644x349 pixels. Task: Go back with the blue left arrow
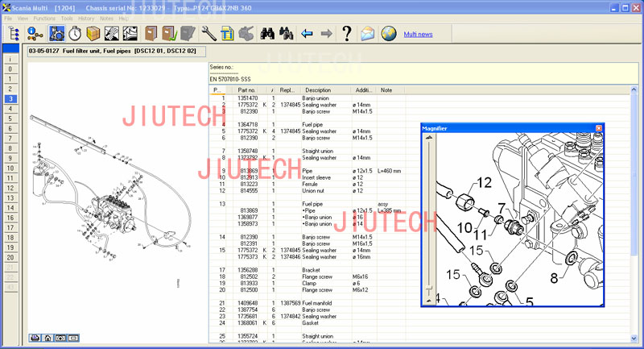tap(307, 34)
